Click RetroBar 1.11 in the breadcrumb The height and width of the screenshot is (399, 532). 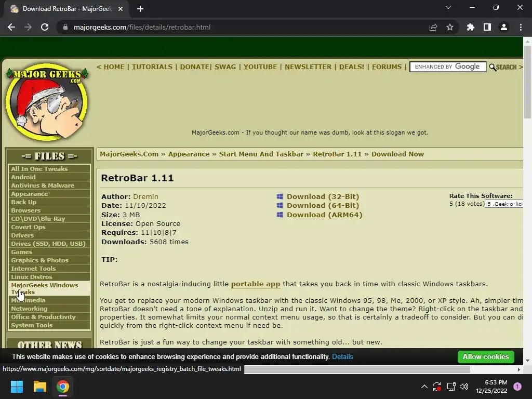coord(337,154)
